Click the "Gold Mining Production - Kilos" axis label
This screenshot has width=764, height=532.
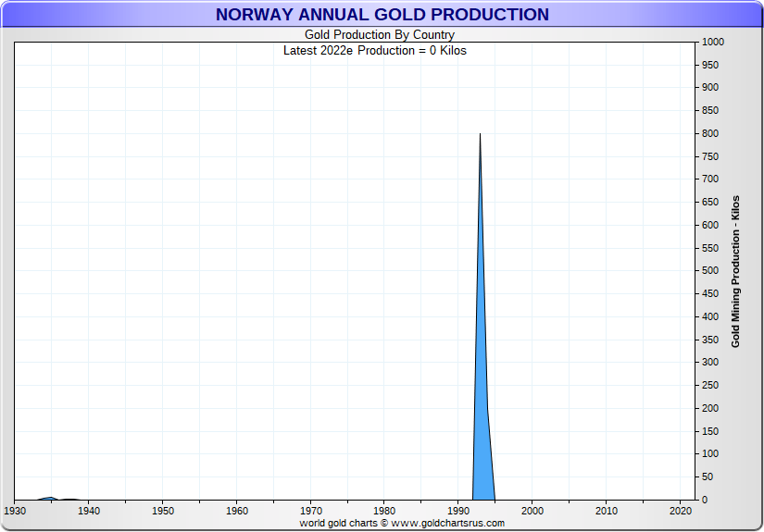pyautogui.click(x=735, y=271)
